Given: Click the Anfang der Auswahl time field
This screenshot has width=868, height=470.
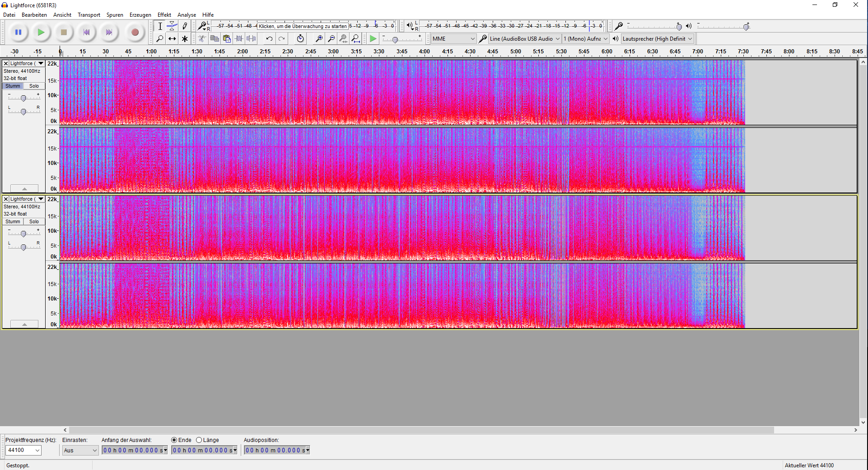Looking at the screenshot, I should click(x=135, y=450).
